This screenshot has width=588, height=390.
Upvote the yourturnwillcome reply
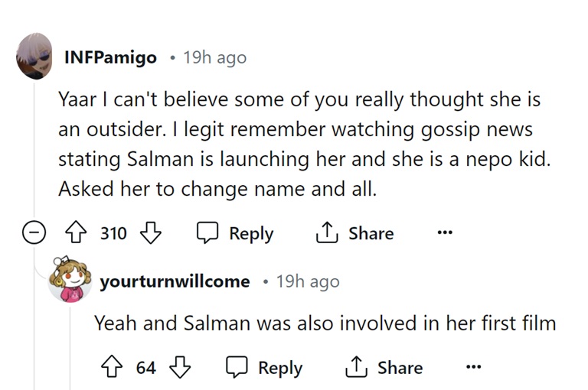coord(115,368)
